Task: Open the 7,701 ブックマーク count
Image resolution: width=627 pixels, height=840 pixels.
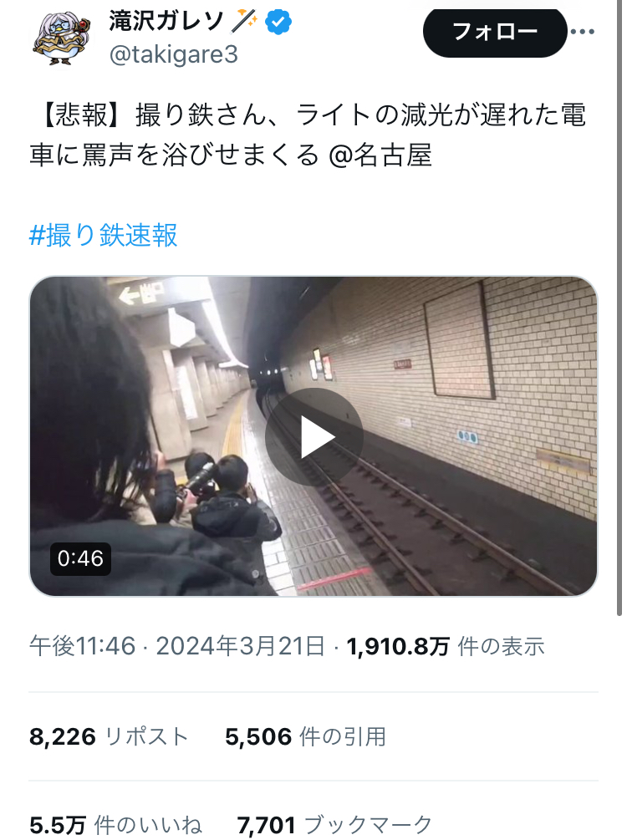Action: pyautogui.click(x=334, y=825)
